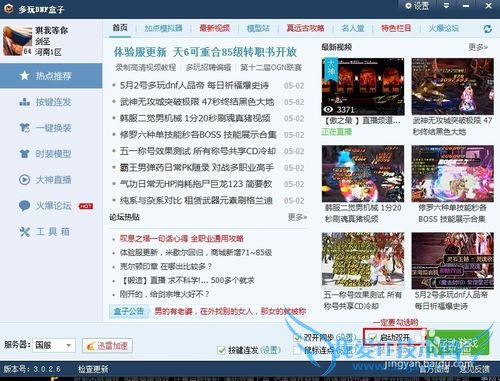The width and height of the screenshot is (500, 381).
Task: Click the user avatar picture
Action: 18,41
